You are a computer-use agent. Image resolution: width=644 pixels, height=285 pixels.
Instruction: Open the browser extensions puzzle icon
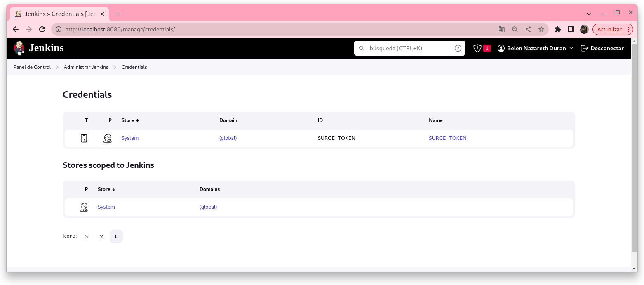[558, 29]
